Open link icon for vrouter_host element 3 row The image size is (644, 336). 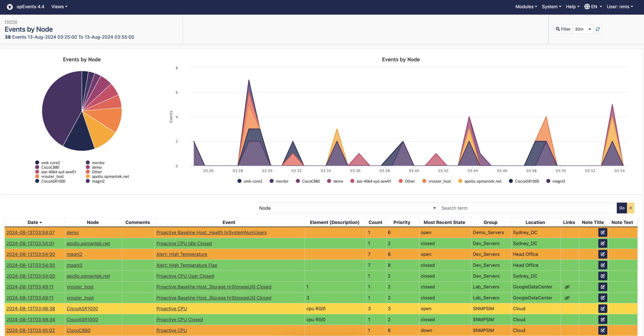point(567,298)
